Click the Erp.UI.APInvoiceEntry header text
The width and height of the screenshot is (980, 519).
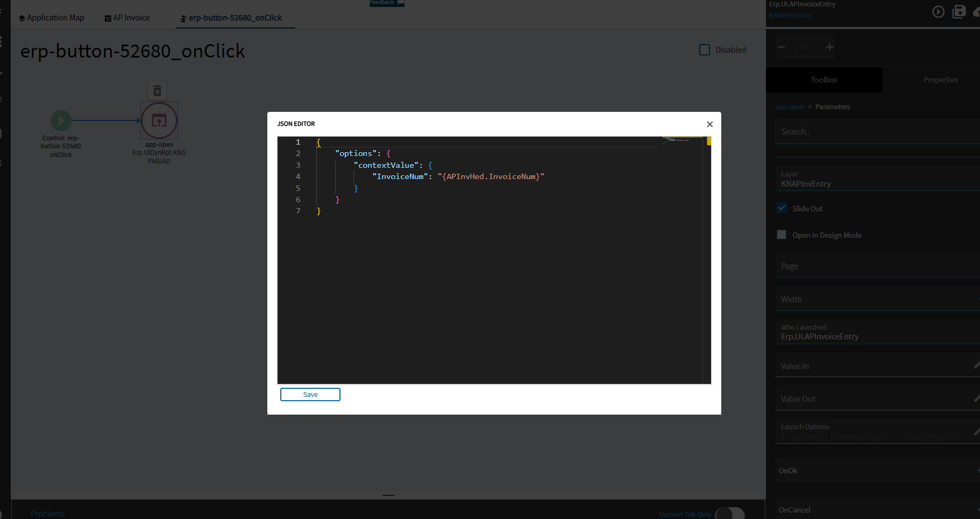[x=803, y=4]
